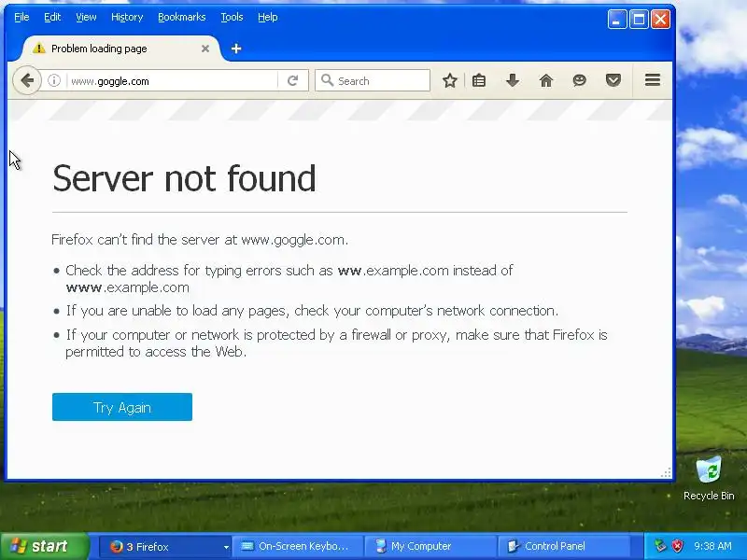Open the Help menu
Image resolution: width=747 pixels, height=560 pixels.
click(268, 17)
